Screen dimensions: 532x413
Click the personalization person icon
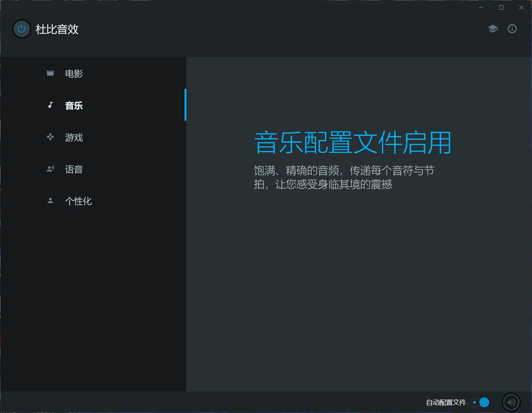[50, 200]
